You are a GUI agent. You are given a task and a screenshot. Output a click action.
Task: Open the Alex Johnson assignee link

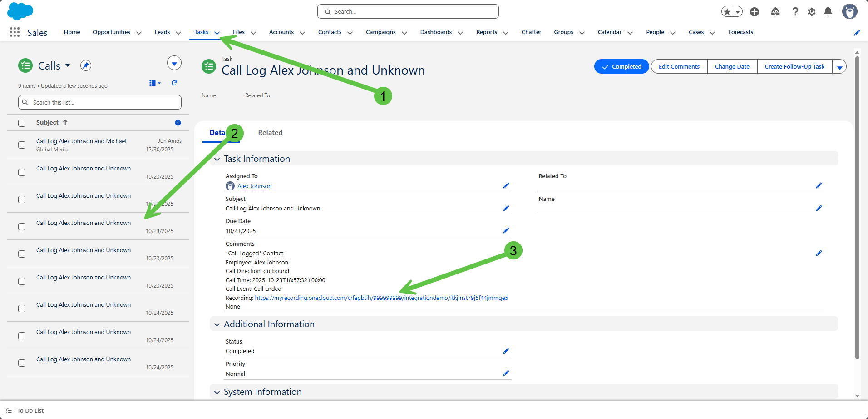254,186
